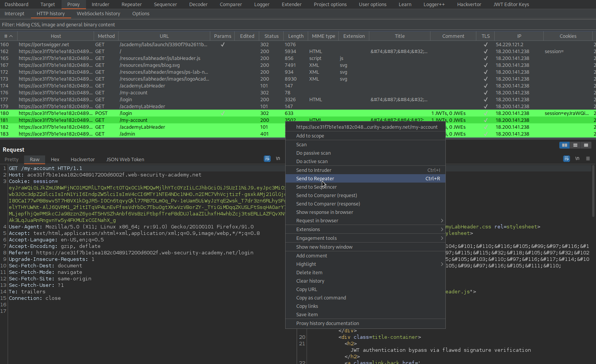Click the Response editor vertical scrollbar
Screen dimensions: 596x364
pyautogui.click(x=593, y=191)
